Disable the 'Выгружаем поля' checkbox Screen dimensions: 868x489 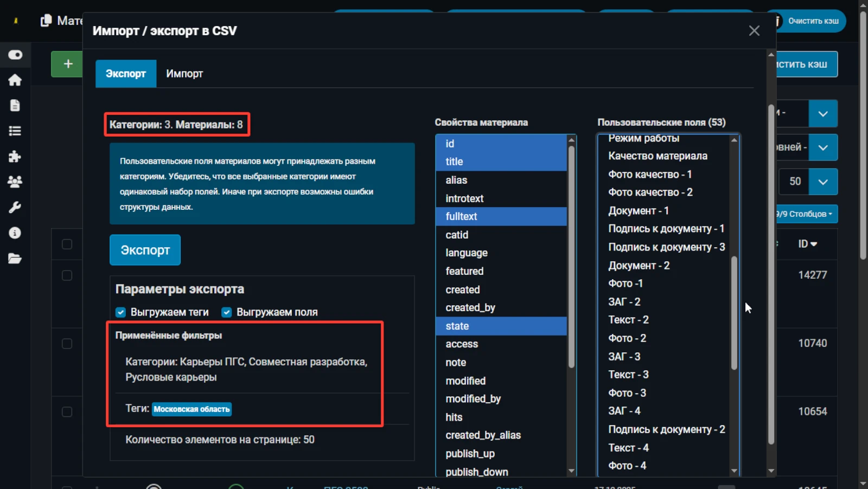227,312
